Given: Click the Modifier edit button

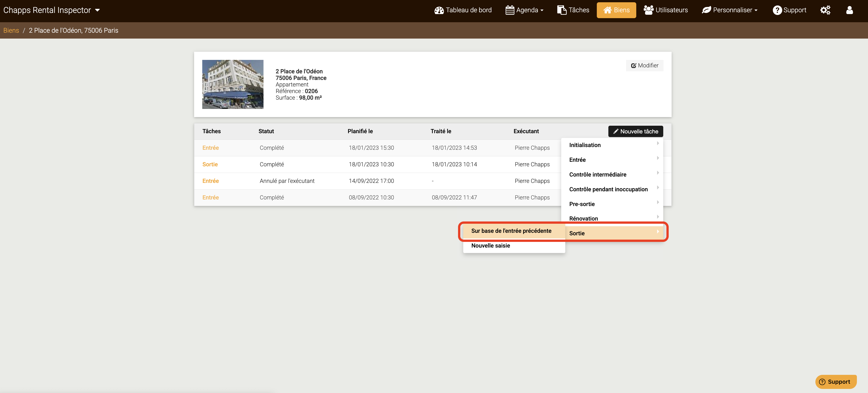Looking at the screenshot, I should [644, 65].
